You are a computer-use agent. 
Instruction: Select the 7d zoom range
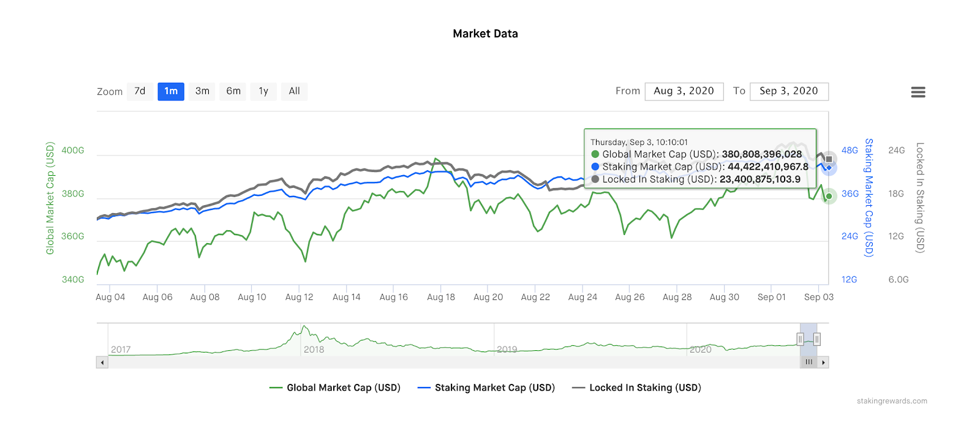[140, 91]
